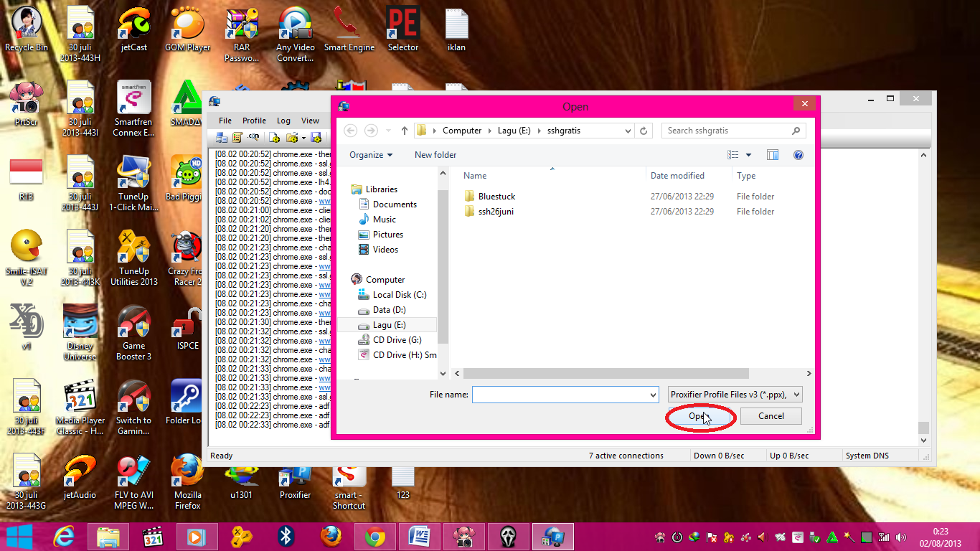Open File Explorer from the taskbar
The width and height of the screenshot is (980, 551).
(x=108, y=536)
